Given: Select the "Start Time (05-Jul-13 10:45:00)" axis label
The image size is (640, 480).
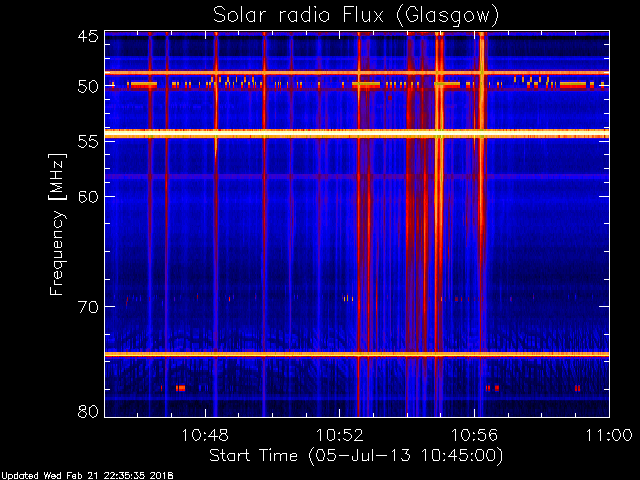Looking at the screenshot, I should pos(356,456).
